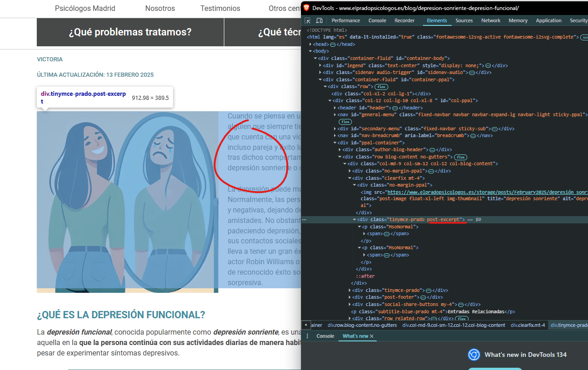588x370 pixels.
Task: Switch to the Console tab in top toolbar
Action: click(377, 20)
